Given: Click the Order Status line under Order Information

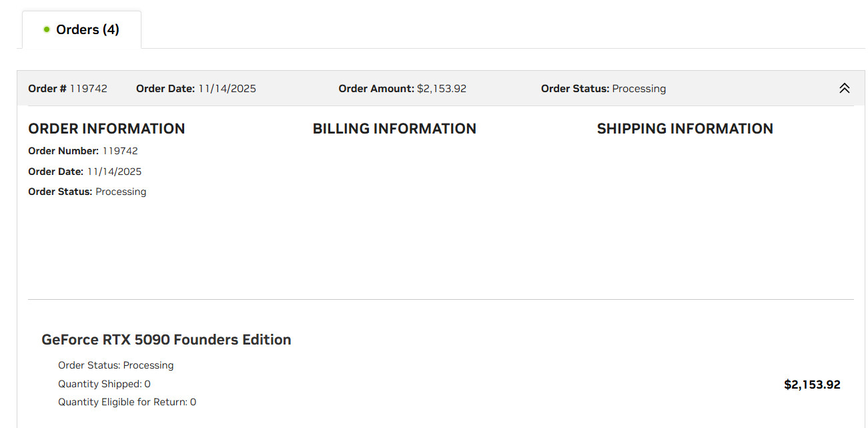Looking at the screenshot, I should 87,192.
